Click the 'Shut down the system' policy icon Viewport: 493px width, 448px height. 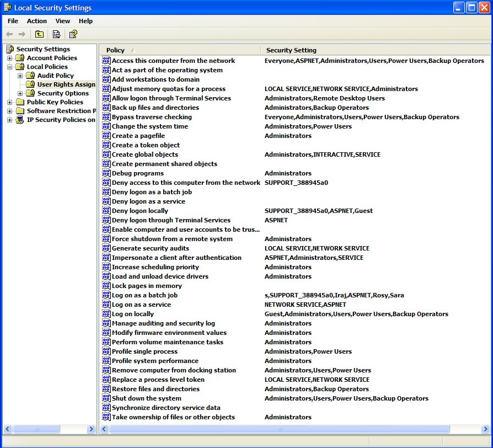coord(106,398)
